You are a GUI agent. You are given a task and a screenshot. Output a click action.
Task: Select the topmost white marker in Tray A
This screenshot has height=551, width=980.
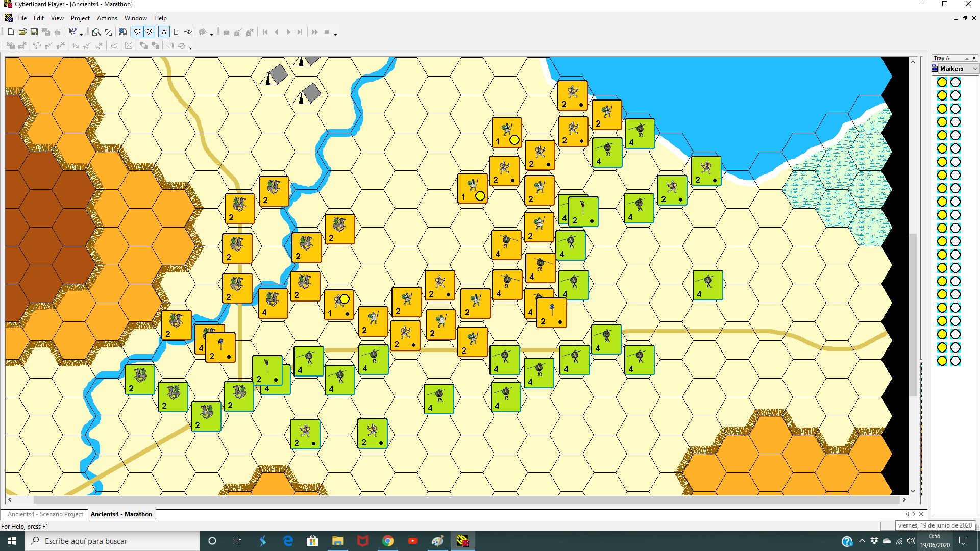point(955,82)
